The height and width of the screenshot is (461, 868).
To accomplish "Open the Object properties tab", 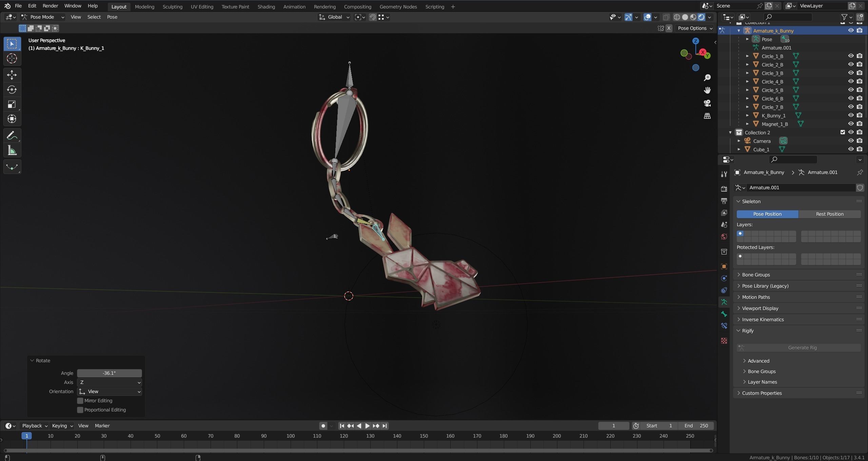I will coord(724,267).
